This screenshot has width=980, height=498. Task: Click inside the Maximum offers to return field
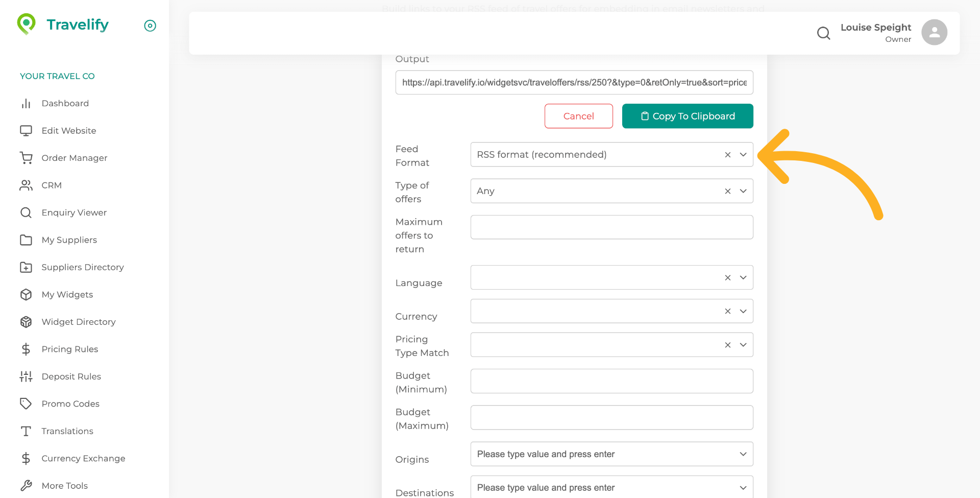(611, 227)
